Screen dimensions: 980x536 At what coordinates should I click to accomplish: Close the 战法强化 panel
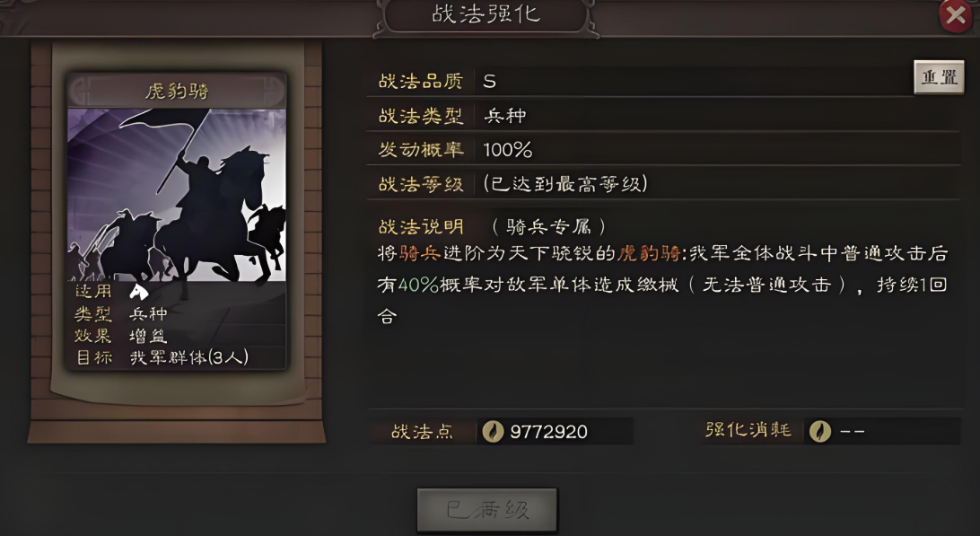(x=956, y=14)
